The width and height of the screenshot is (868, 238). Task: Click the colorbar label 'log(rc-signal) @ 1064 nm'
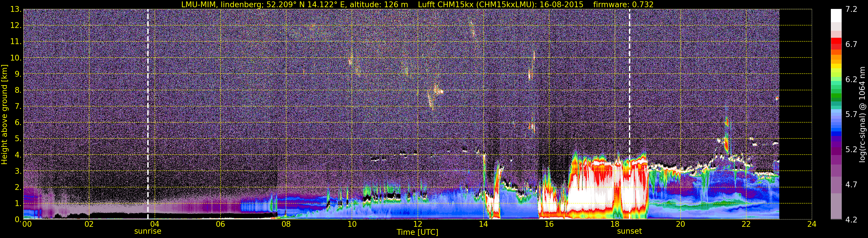863,114
